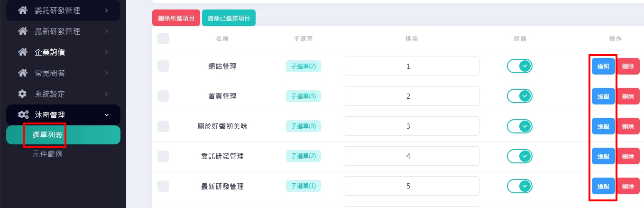Open the 元件範例 sidebar item
Image resolution: width=644 pixels, height=208 pixels.
(x=48, y=154)
